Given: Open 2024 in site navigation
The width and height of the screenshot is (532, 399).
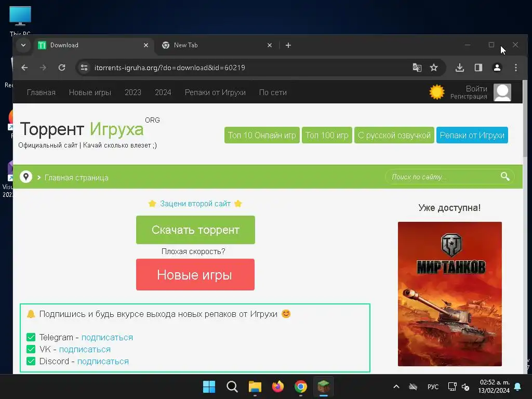Looking at the screenshot, I should (x=163, y=92).
